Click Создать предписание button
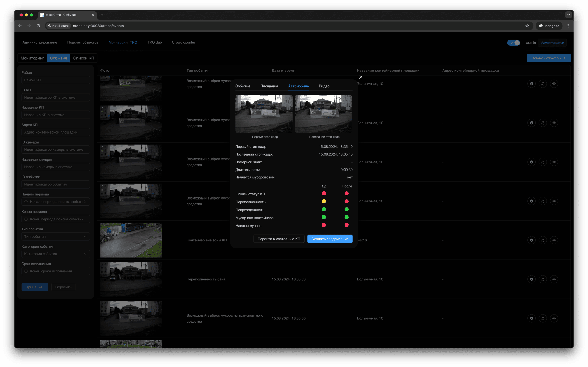This screenshot has height=367, width=588. [x=330, y=239]
